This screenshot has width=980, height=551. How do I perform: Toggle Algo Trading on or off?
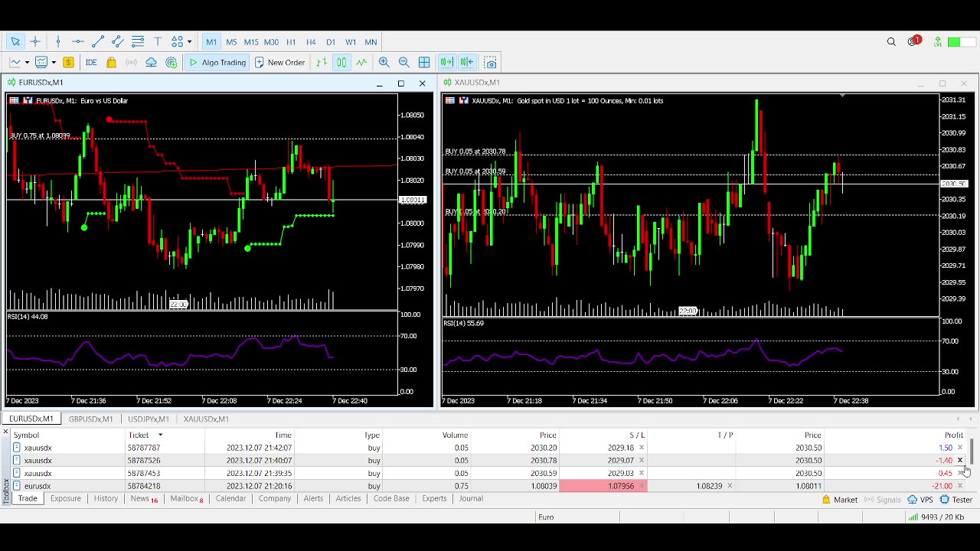pos(217,63)
